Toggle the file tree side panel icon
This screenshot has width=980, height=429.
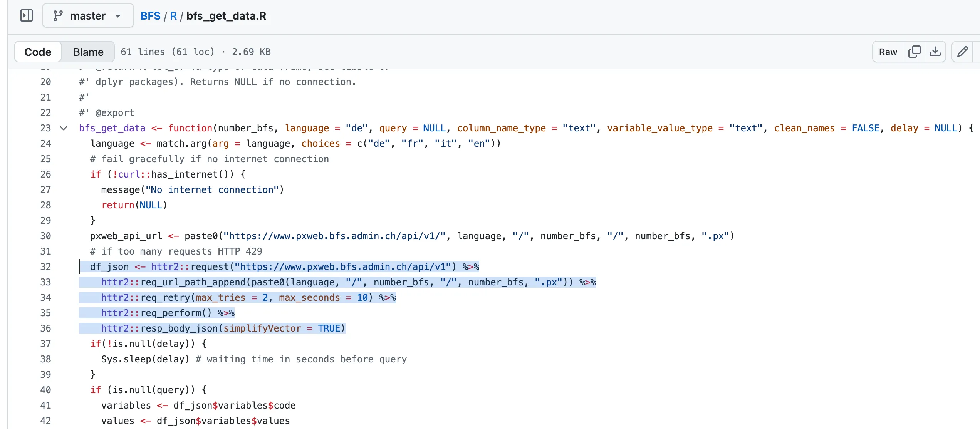tap(26, 16)
